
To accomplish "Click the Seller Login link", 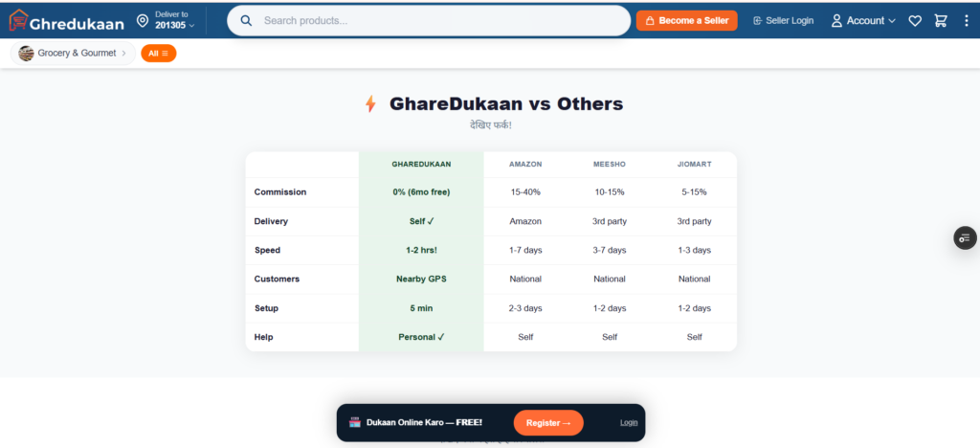I will [783, 20].
